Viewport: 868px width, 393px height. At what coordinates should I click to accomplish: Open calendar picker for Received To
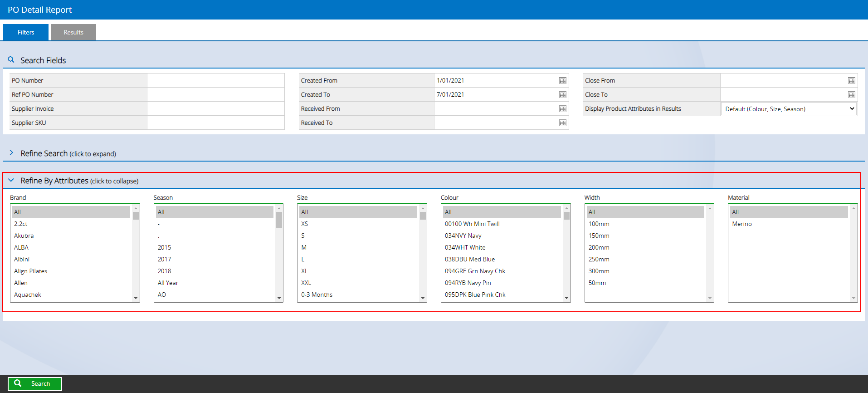[563, 123]
